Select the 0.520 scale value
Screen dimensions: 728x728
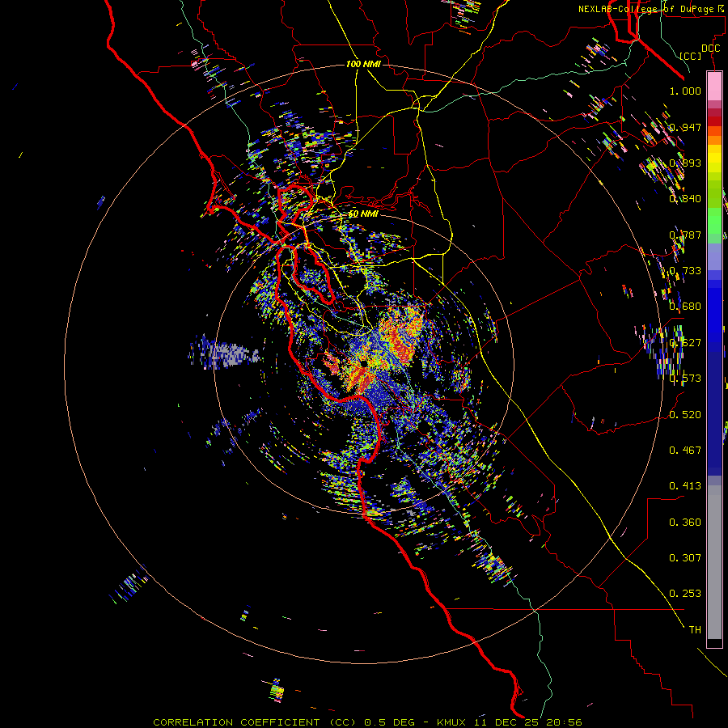click(x=685, y=414)
